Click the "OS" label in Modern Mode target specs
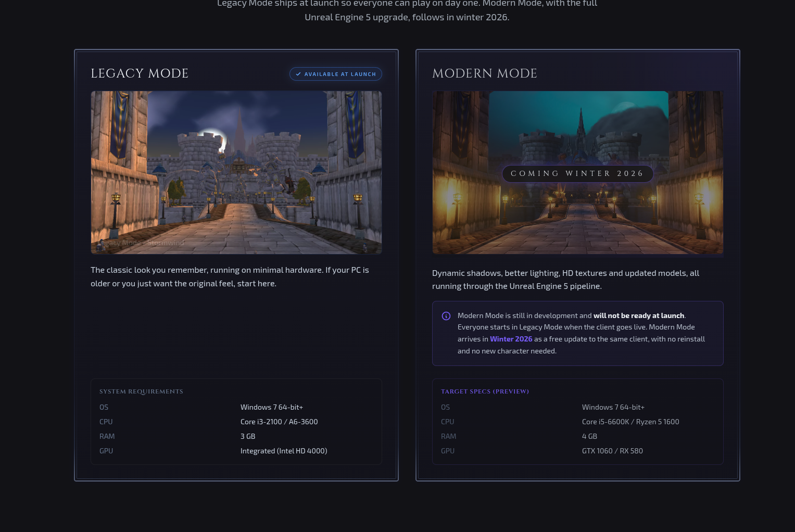This screenshot has width=795, height=532. click(x=446, y=407)
